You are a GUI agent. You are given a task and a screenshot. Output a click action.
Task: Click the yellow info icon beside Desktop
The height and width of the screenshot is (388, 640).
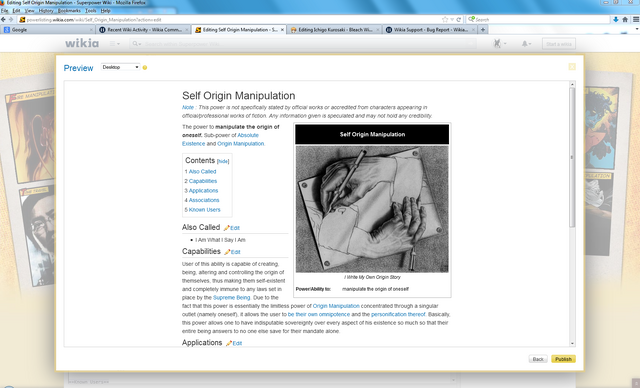tap(144, 67)
